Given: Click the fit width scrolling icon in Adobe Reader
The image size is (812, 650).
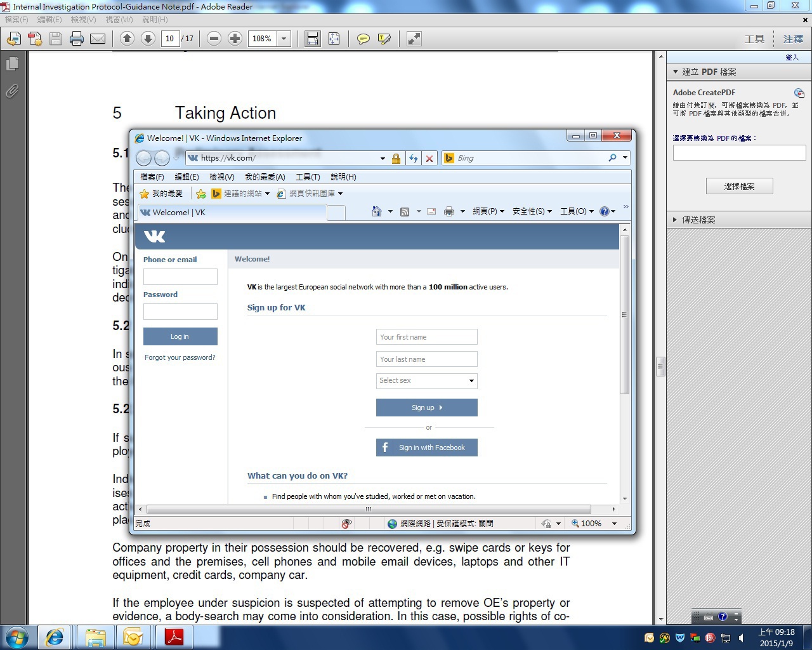Looking at the screenshot, I should [313, 39].
